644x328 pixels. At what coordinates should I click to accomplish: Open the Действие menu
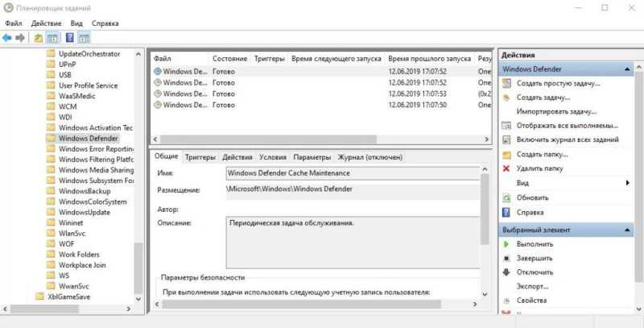[x=46, y=23]
